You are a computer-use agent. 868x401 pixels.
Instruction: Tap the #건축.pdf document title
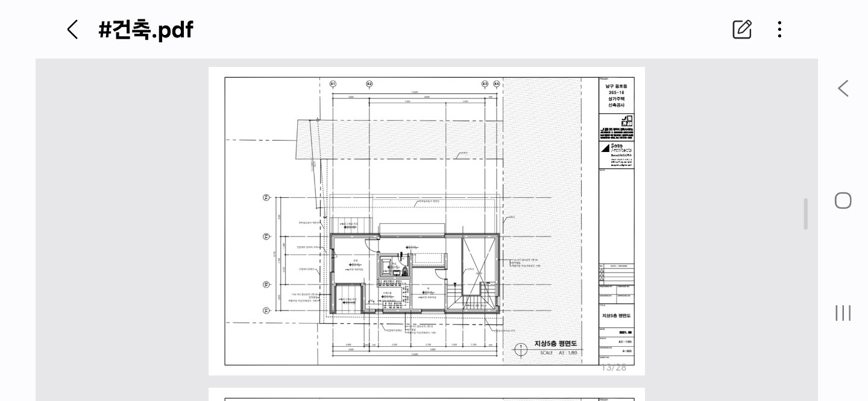pos(146,29)
